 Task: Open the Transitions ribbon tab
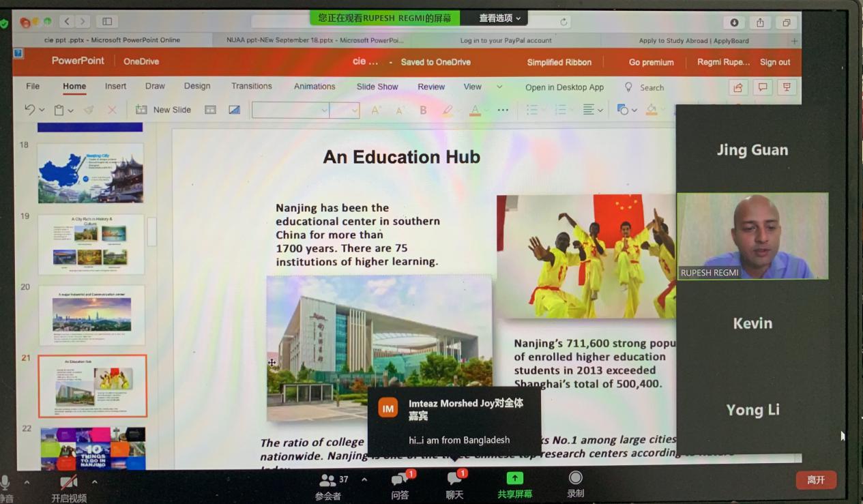point(251,87)
